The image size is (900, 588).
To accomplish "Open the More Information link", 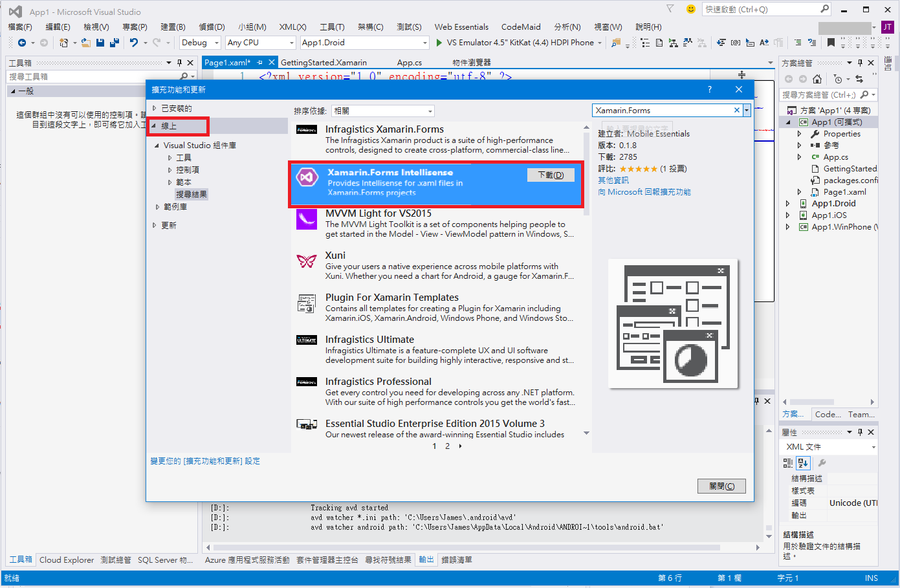I will click(613, 180).
